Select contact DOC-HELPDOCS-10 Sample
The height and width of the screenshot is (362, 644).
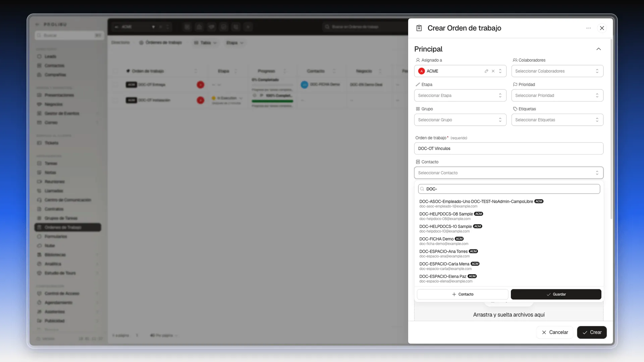tap(508, 229)
